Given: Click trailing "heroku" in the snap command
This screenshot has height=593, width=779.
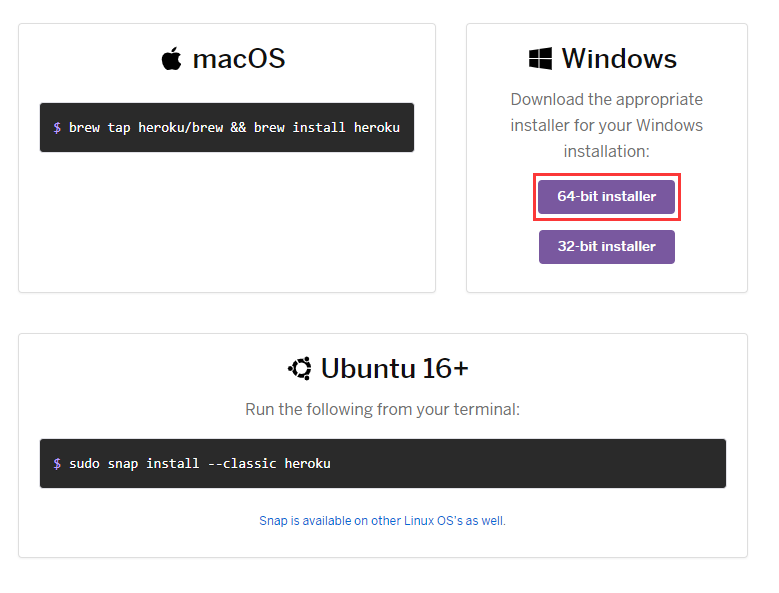Looking at the screenshot, I should click(307, 464).
